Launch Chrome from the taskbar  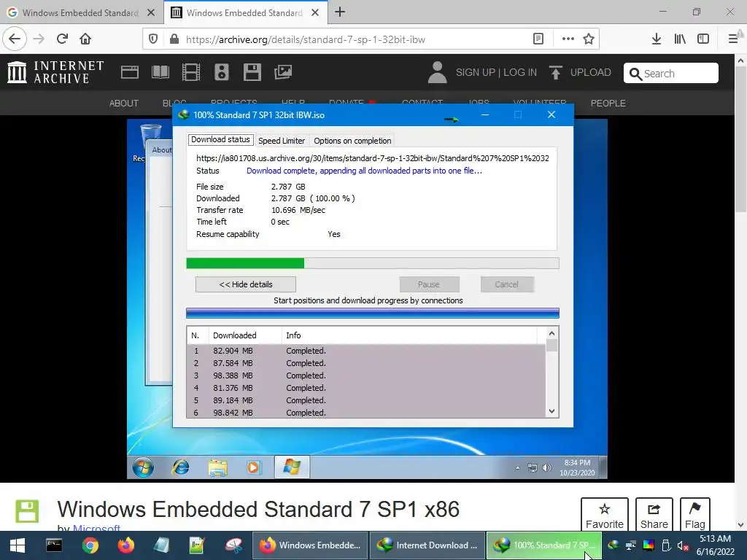tap(90, 545)
